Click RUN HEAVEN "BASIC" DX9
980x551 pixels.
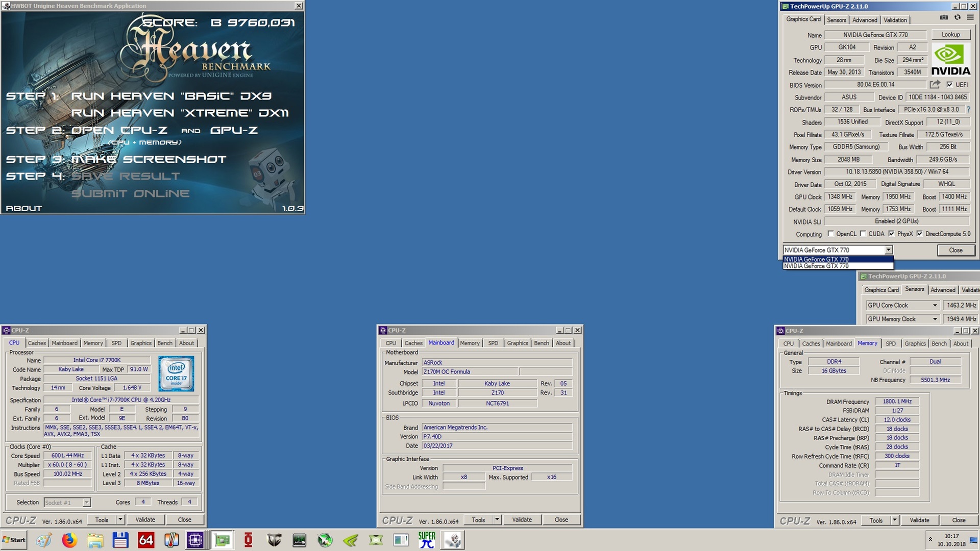click(x=171, y=96)
